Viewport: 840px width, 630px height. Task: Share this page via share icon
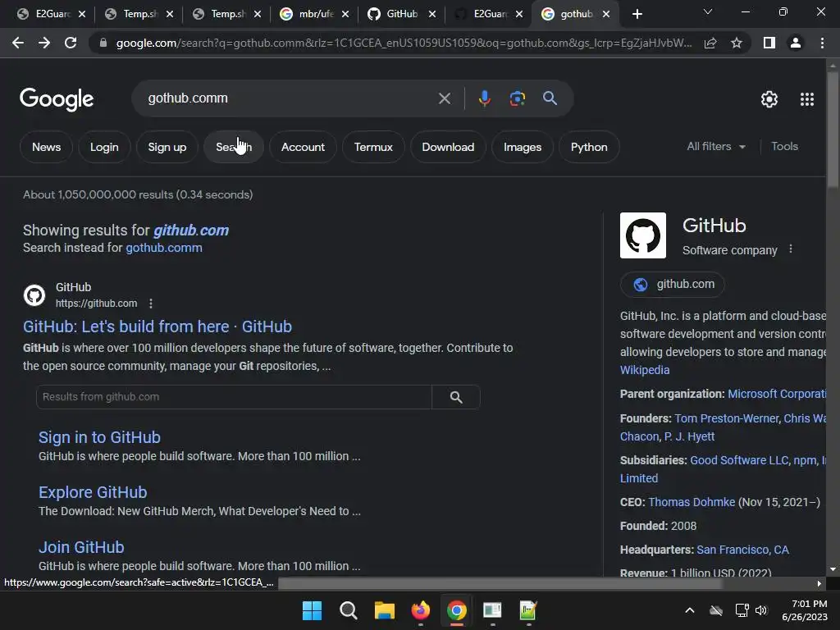(x=710, y=43)
